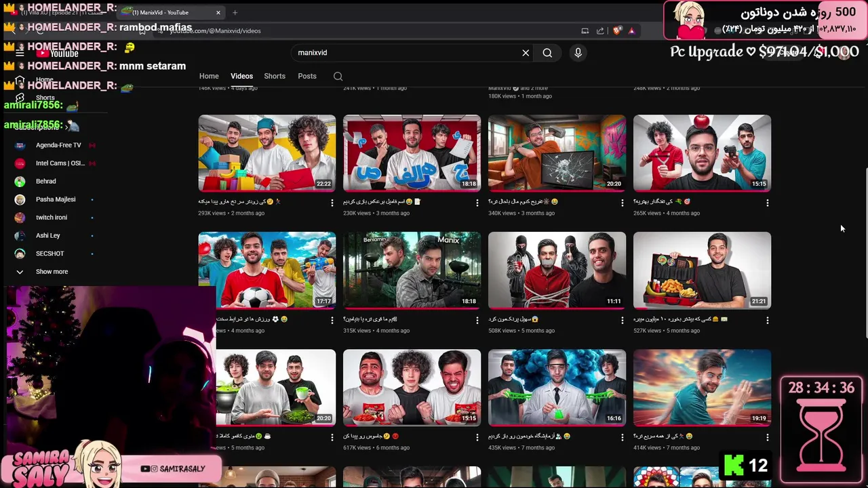Click the share page icon in address bar
Viewport: 868px width, 488px height.
pyautogui.click(x=600, y=30)
